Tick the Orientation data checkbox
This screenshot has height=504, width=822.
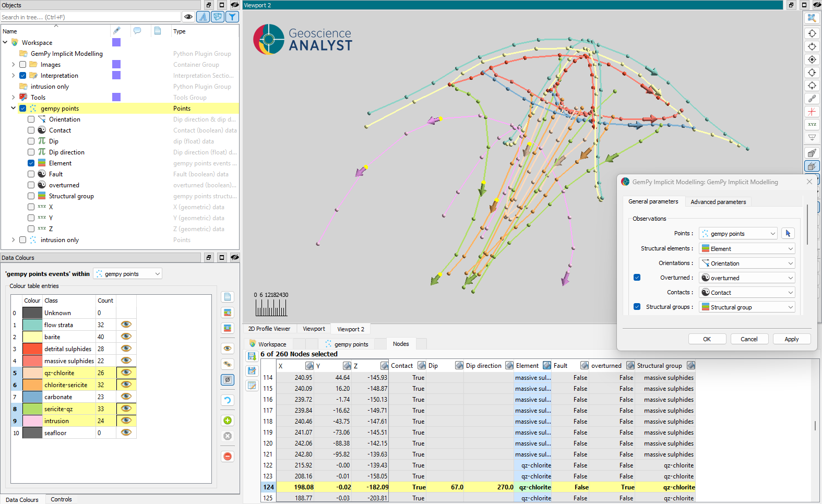point(31,119)
